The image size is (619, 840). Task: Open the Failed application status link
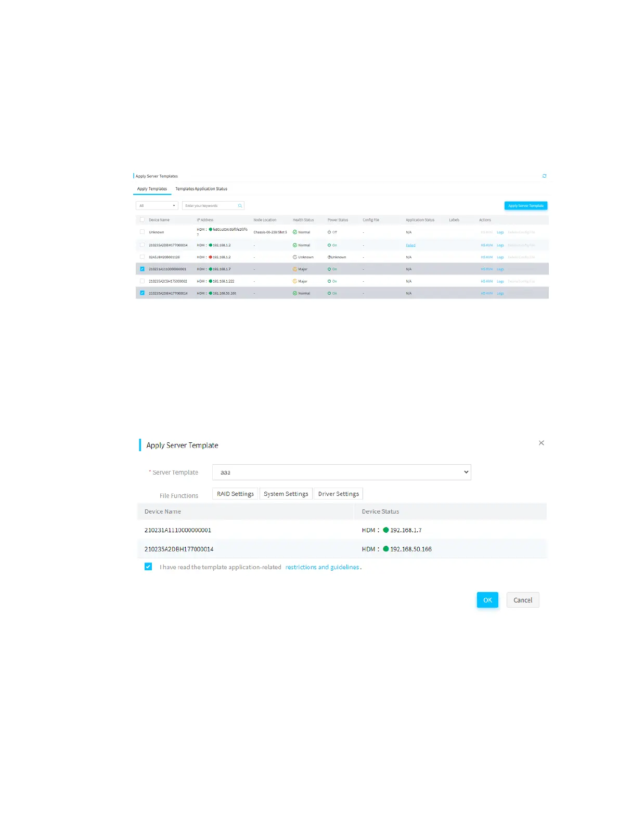410,245
